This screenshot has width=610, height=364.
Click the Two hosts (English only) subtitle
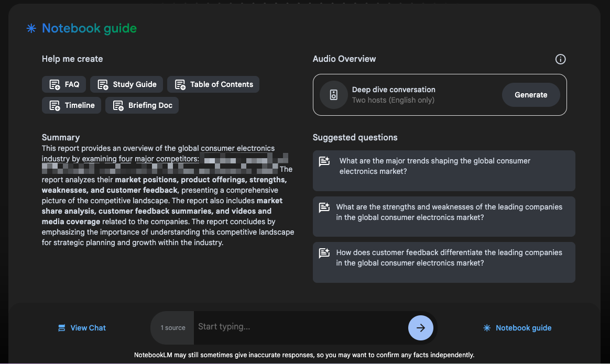394,100
